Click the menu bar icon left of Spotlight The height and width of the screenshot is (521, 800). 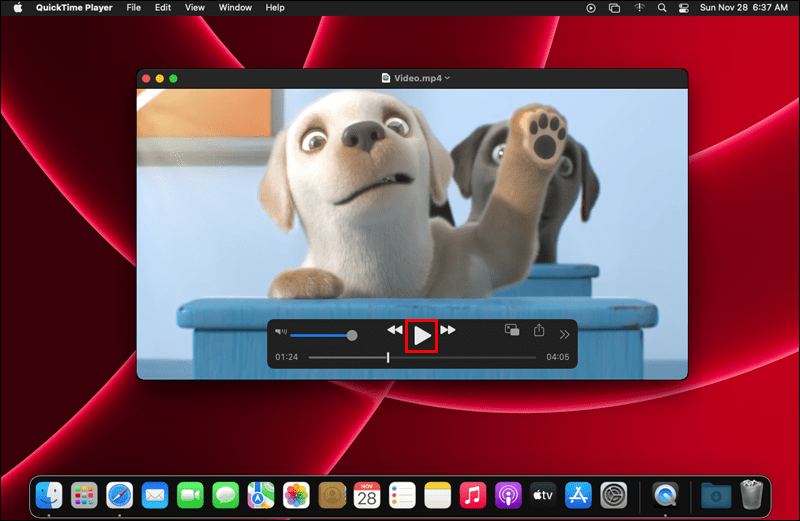pyautogui.click(x=639, y=8)
